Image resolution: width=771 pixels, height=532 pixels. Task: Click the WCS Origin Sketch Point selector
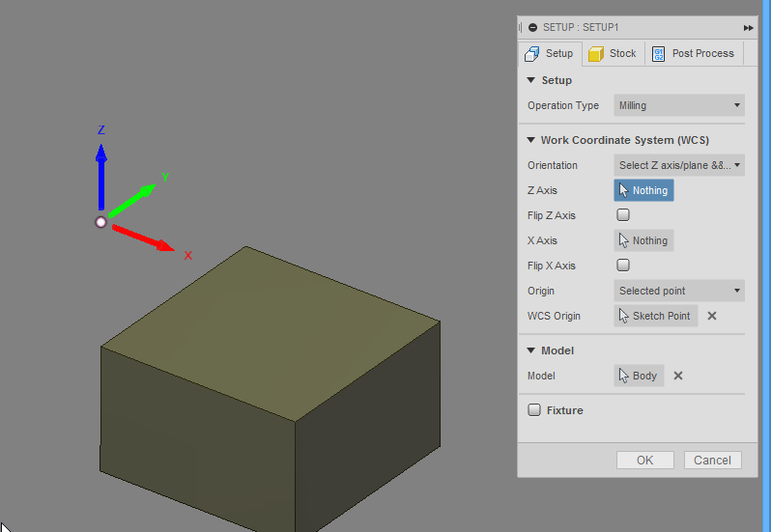pyautogui.click(x=655, y=316)
